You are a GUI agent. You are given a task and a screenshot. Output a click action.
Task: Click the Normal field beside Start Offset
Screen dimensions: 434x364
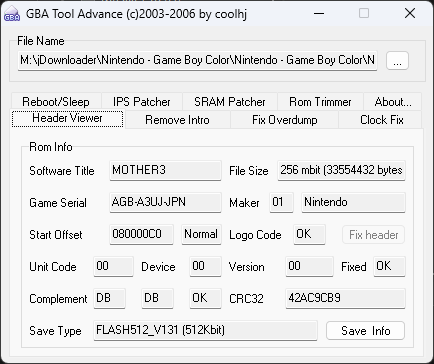201,234
